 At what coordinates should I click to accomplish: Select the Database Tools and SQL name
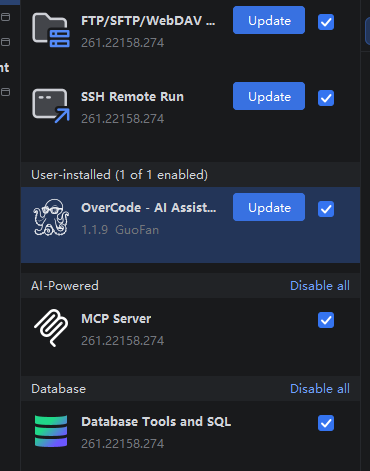pos(156,422)
